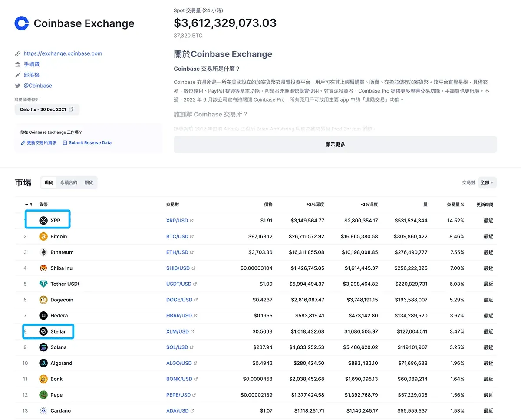Screen dimensions: 521x420
Task: Click the external link icon beside SOL/USD
Action: [192, 347]
